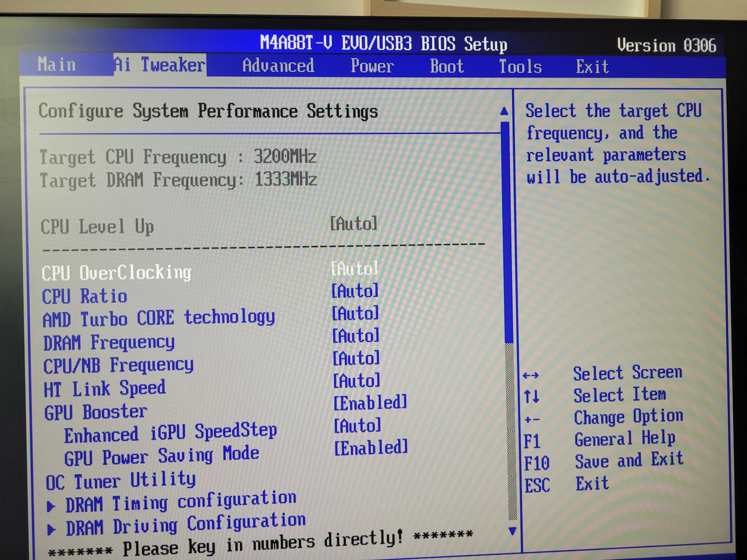Image resolution: width=747 pixels, height=560 pixels.
Task: Click the scrollbar down arrow
Action: [x=512, y=531]
